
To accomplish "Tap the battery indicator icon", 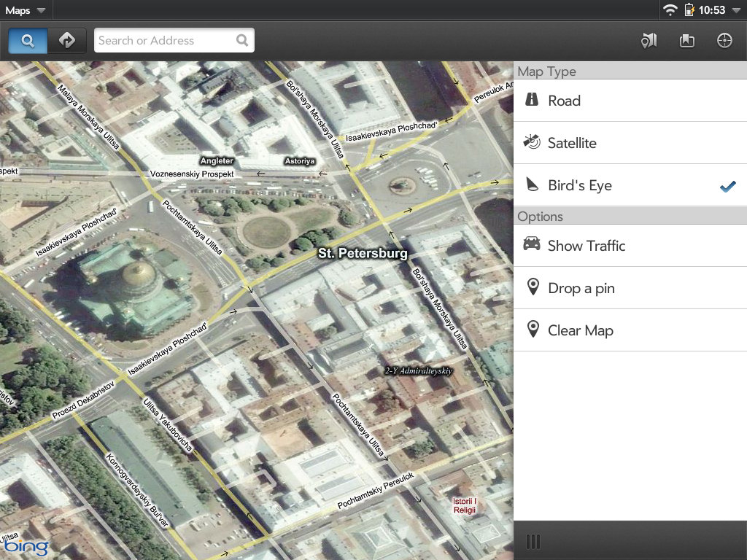I will point(689,10).
